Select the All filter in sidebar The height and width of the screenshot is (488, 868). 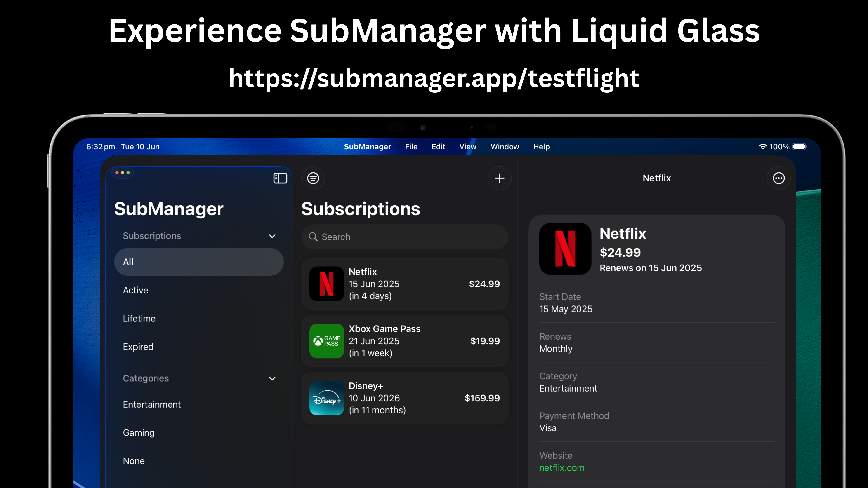pyautogui.click(x=199, y=262)
